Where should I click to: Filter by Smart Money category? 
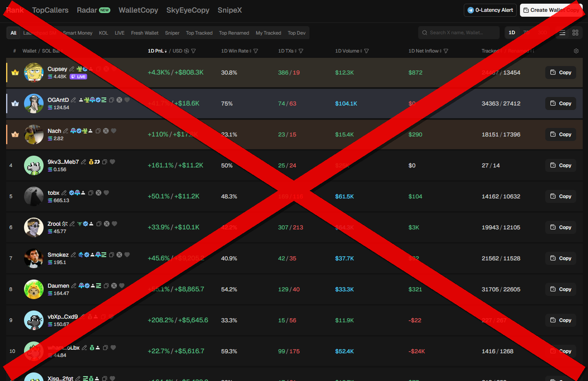tap(78, 33)
